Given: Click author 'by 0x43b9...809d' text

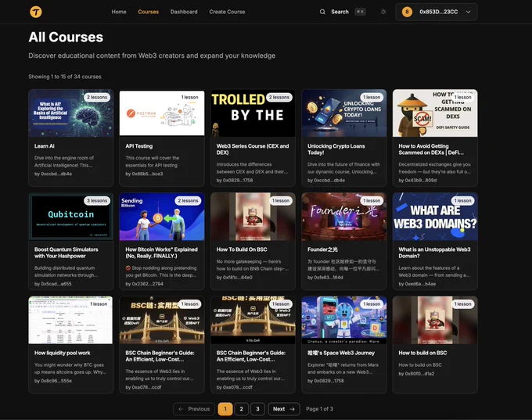Looking at the screenshot, I should [418, 180].
